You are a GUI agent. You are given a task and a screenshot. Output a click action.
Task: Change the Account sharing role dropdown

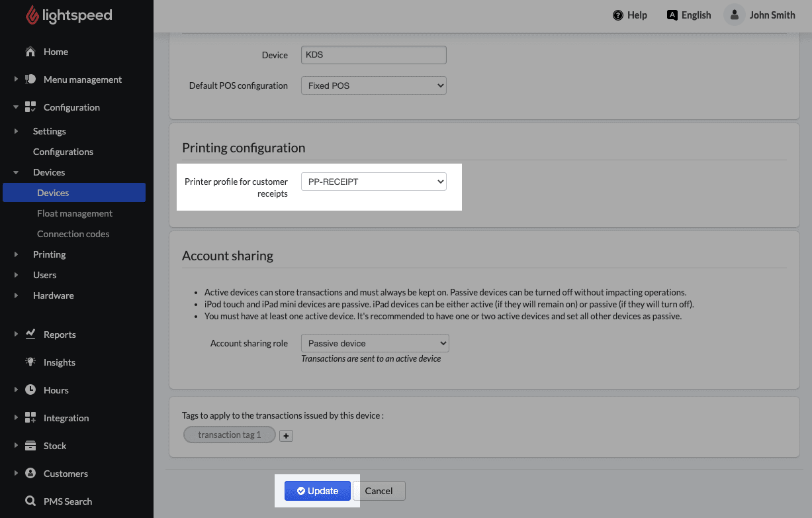(375, 343)
